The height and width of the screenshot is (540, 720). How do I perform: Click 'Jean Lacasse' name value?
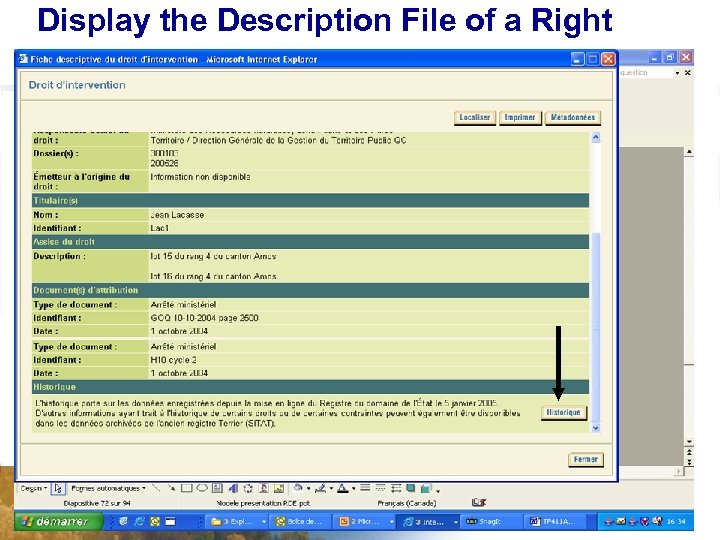[177, 214]
